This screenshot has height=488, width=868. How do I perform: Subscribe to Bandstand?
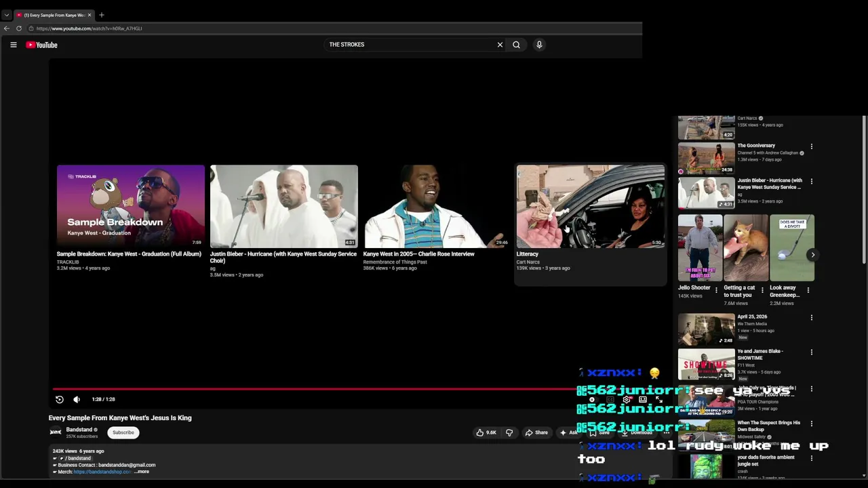(123, 432)
